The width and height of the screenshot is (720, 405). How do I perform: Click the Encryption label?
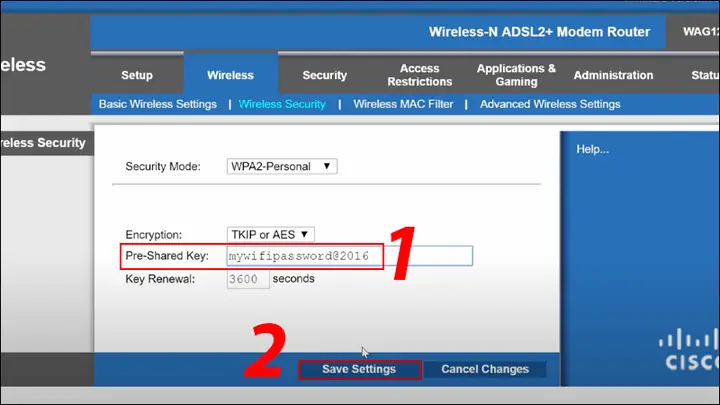click(153, 235)
